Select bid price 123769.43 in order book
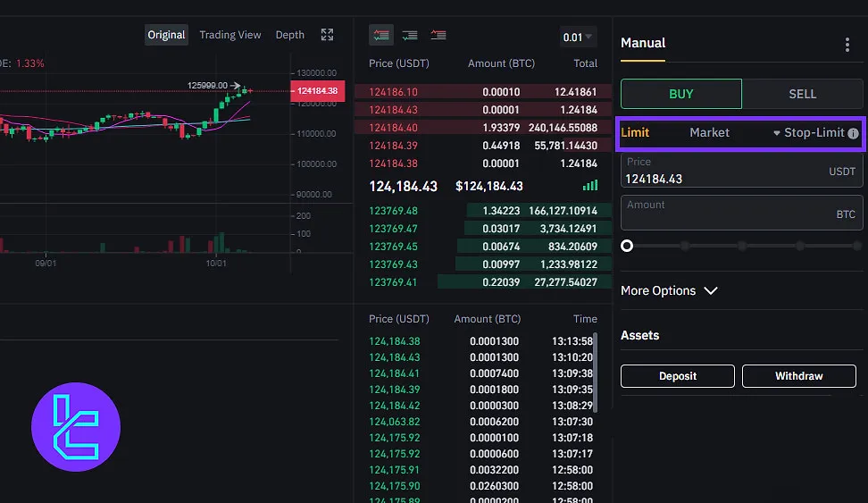Viewport: 868px width, 503px height. (x=393, y=264)
